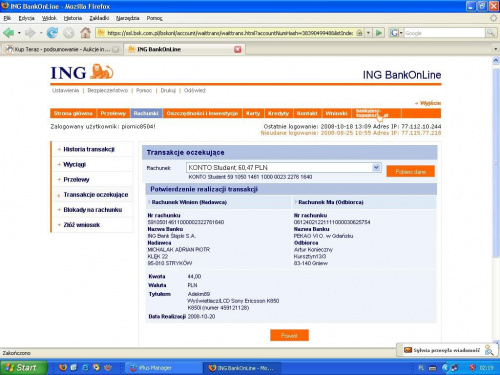Screen dimensions: 500x375
Task: Click the keyboard icon in system tray
Action: [x=432, y=368]
